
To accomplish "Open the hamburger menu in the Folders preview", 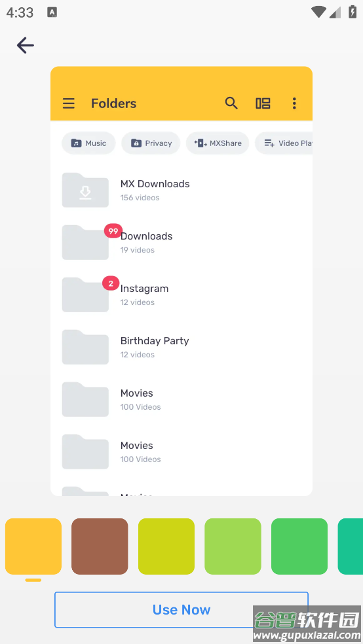I will click(x=69, y=103).
